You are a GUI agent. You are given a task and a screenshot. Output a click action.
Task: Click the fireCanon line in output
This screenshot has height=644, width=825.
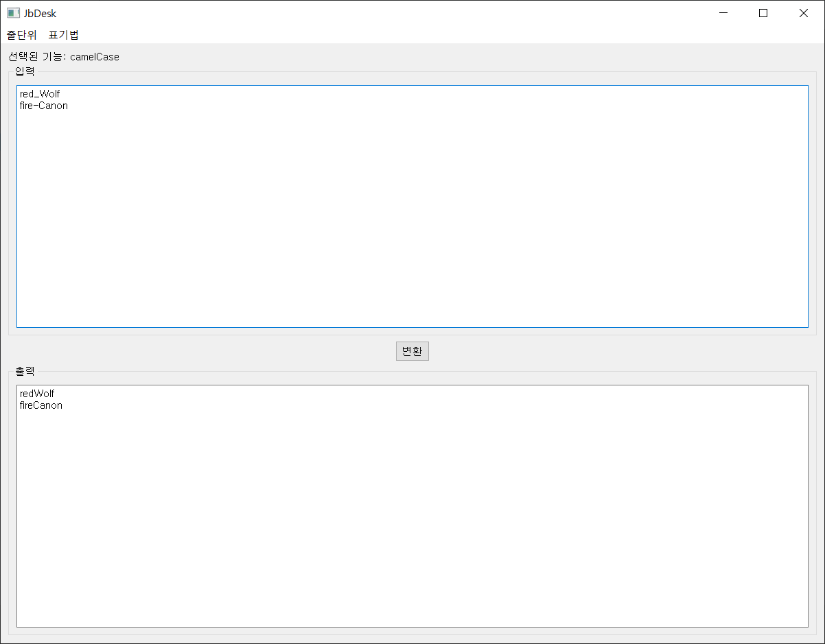[41, 405]
